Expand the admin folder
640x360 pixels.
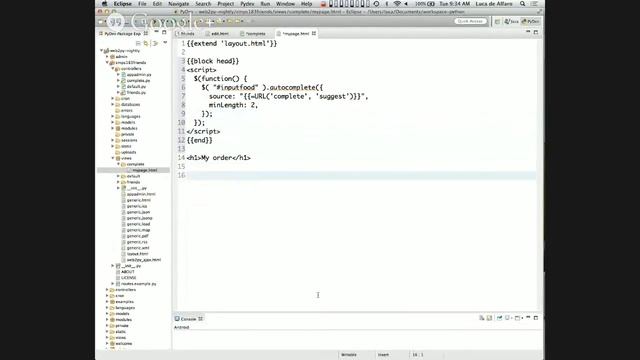pyautogui.click(x=107, y=57)
